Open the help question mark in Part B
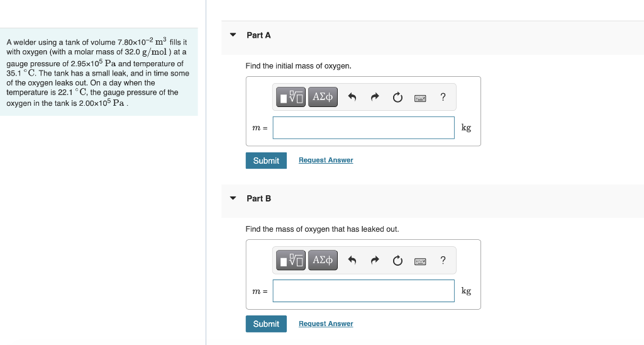644x345 pixels. pyautogui.click(x=443, y=260)
